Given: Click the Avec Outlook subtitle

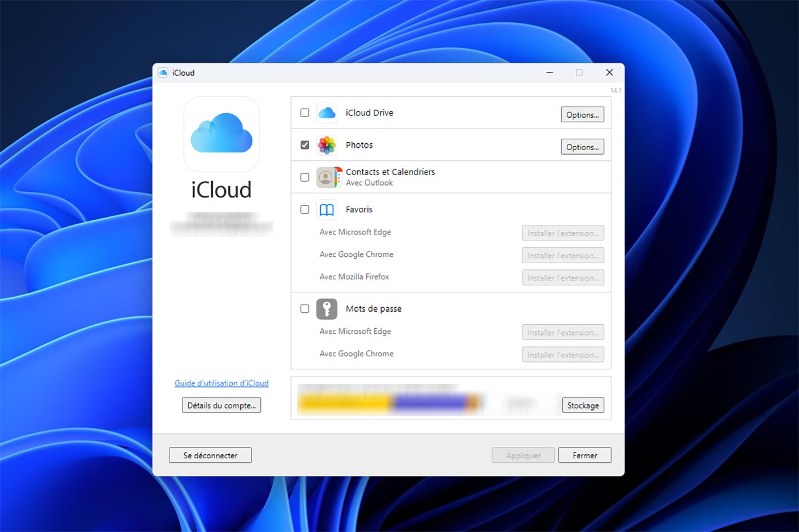Looking at the screenshot, I should [x=369, y=183].
